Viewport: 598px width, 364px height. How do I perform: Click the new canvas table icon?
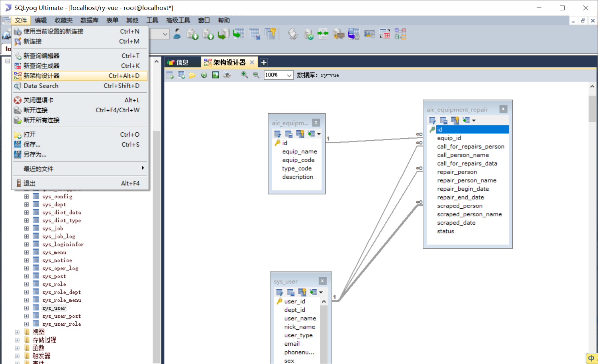tap(170, 75)
